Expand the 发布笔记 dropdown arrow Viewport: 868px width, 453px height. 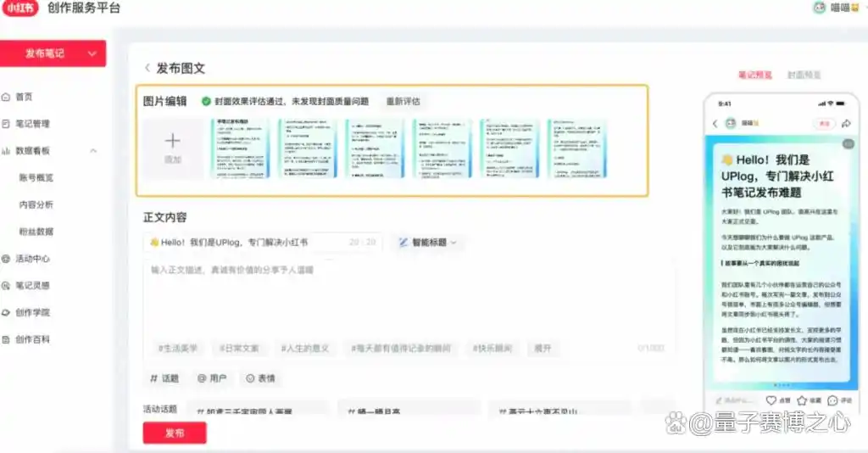(92, 53)
